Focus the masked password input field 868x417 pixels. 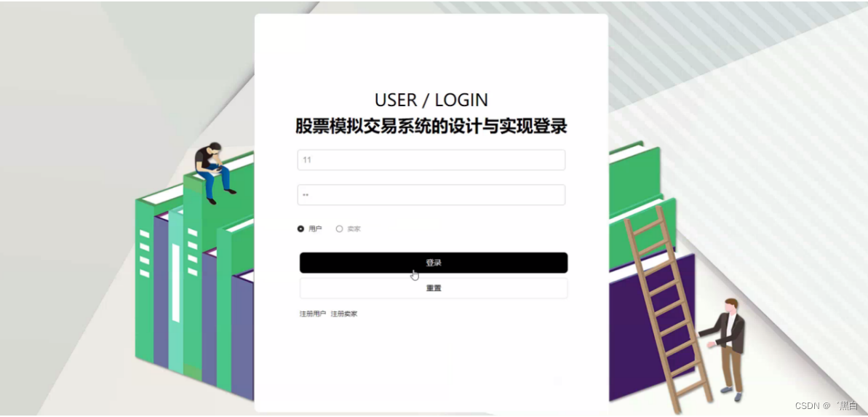[431, 195]
